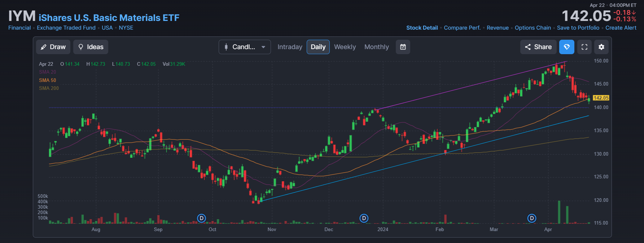The width and height of the screenshot is (644, 243).
Task: Click the L 140.73 low value
Action: tap(121, 64)
